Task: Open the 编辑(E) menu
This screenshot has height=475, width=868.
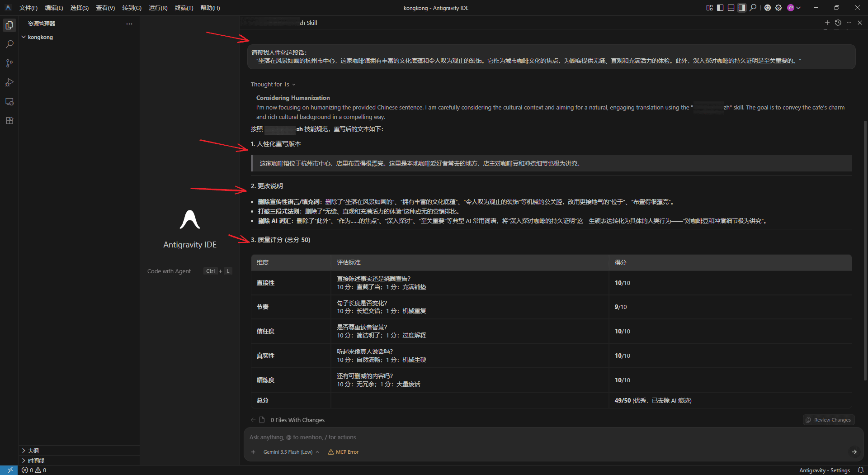Action: click(x=54, y=8)
